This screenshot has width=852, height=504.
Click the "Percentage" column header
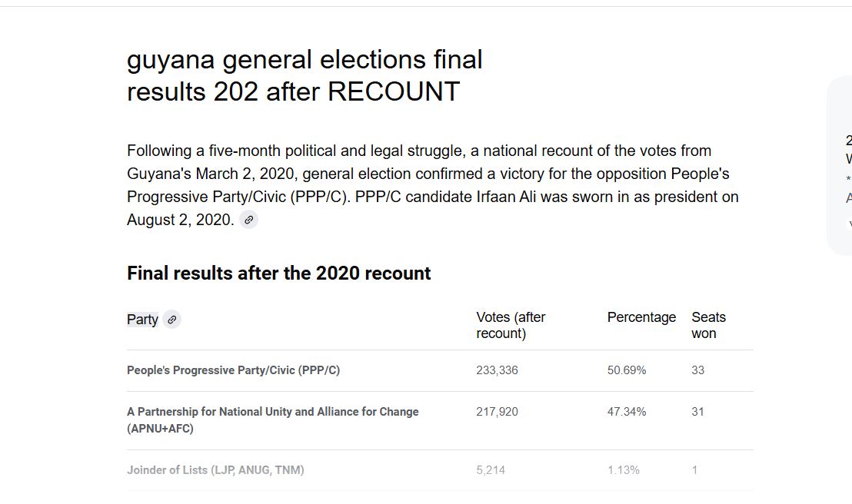click(x=641, y=317)
